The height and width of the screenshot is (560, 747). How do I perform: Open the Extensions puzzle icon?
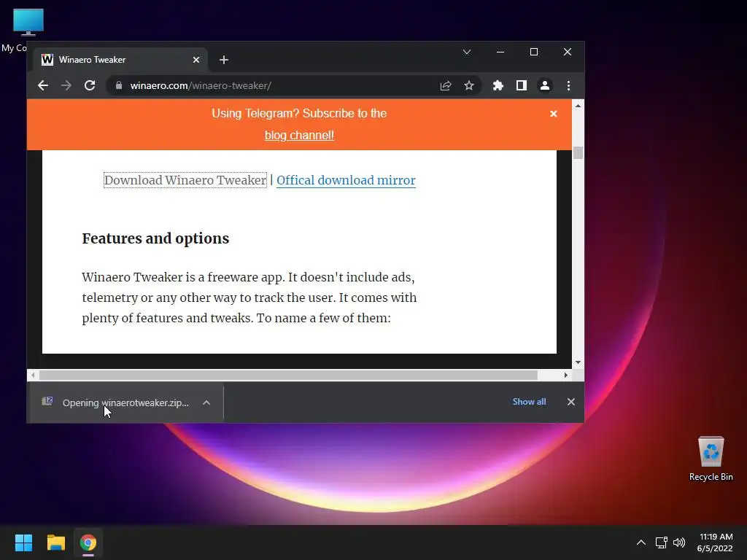coord(498,86)
